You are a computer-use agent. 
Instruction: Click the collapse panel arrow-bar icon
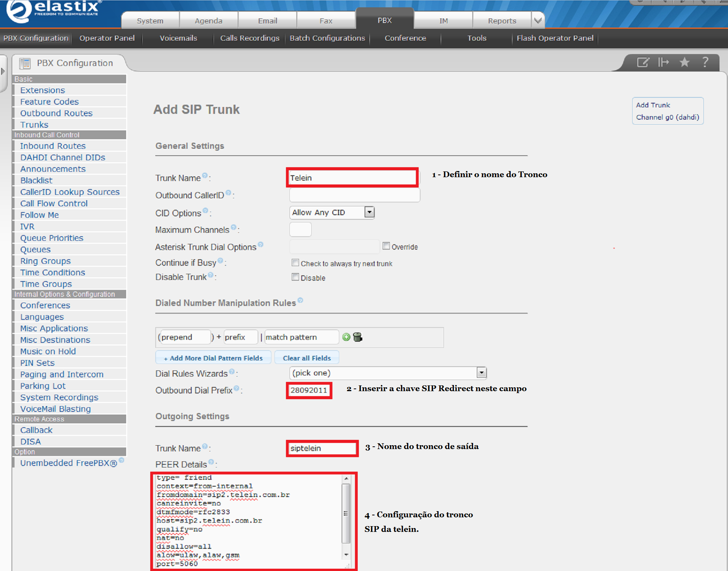pyautogui.click(x=664, y=62)
